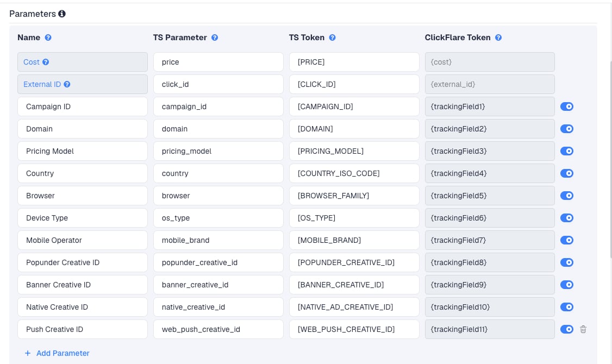Toggle the Banner Creative ID switch
This screenshot has height=364, width=612.
coord(567,285)
